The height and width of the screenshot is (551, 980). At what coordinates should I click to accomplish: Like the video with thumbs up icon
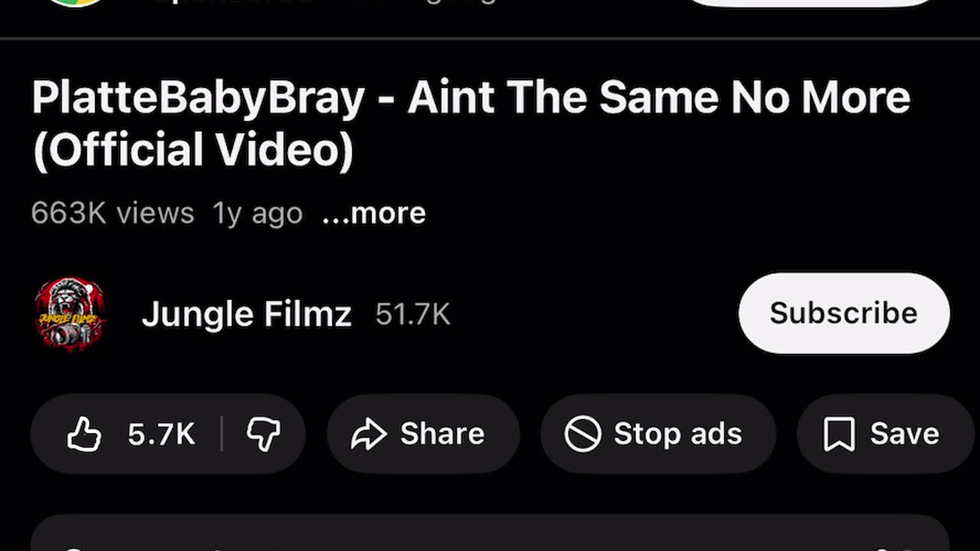point(84,434)
